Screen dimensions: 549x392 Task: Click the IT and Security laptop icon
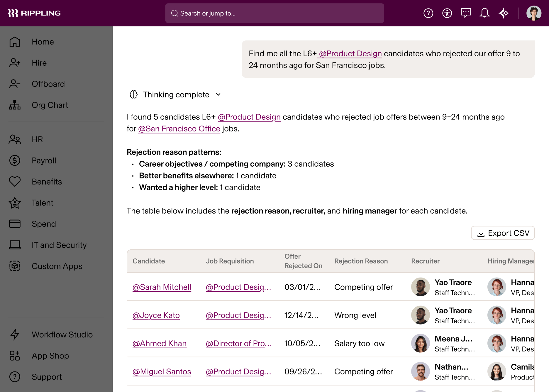coord(15,245)
